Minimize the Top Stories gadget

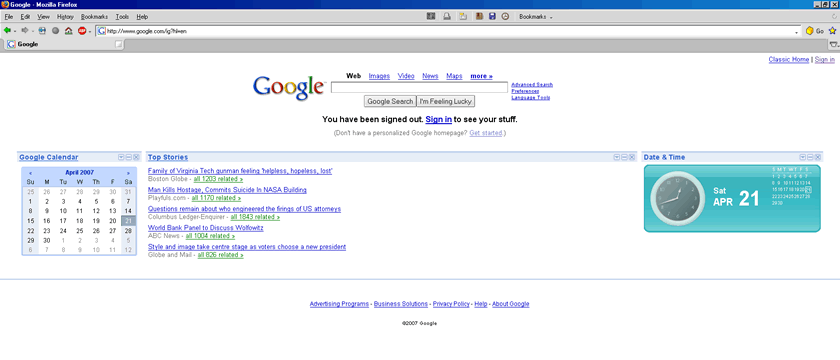pos(624,157)
